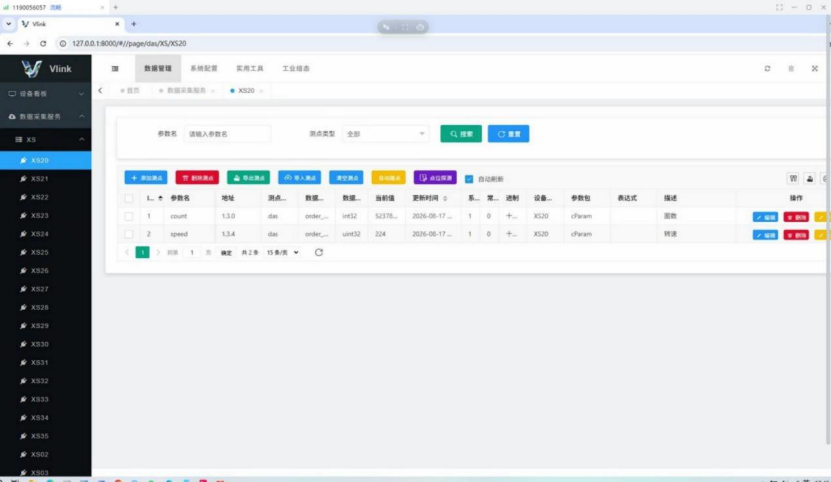The width and height of the screenshot is (831, 482).
Task: Toggle the 自动刷新 auto refresh checkbox
Action: 469,179
